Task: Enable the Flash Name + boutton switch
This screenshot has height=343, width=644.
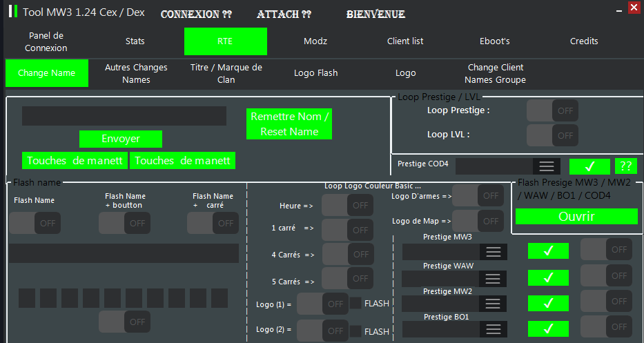Action: coord(124,223)
